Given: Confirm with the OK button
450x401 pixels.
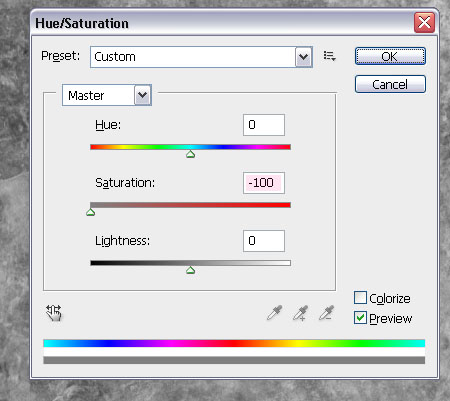Looking at the screenshot, I should click(390, 56).
